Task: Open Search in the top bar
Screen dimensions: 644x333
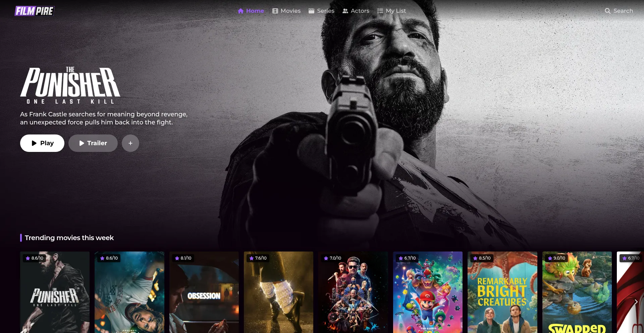Action: (x=619, y=11)
